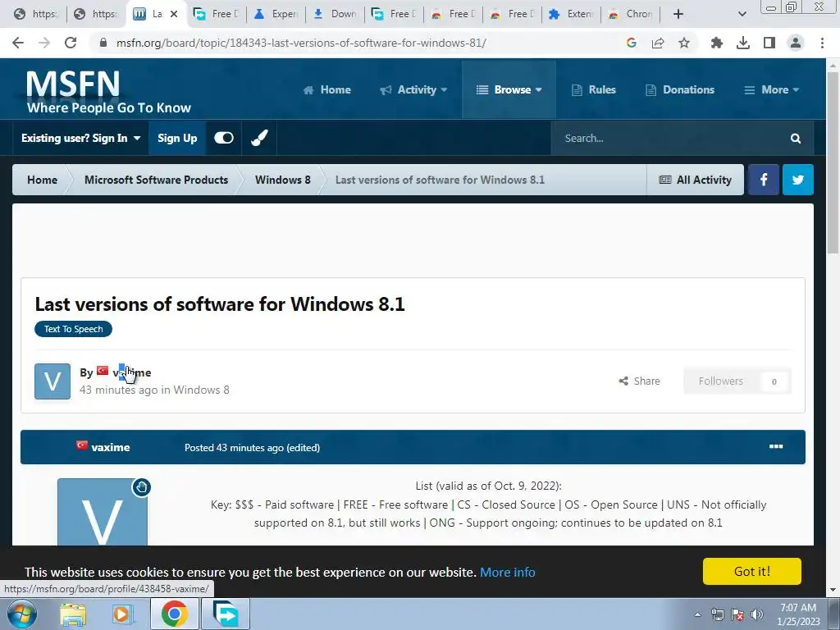The height and width of the screenshot is (630, 840).
Task: Open the theme paintbrush icon
Action: click(x=259, y=138)
